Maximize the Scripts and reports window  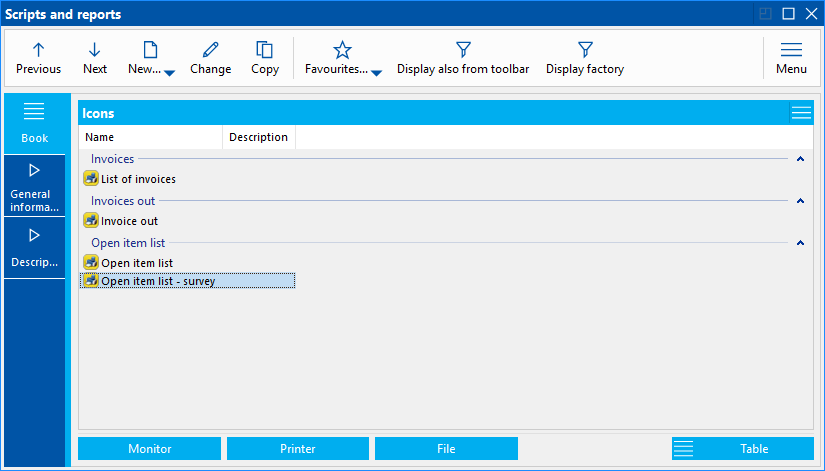[x=788, y=14]
